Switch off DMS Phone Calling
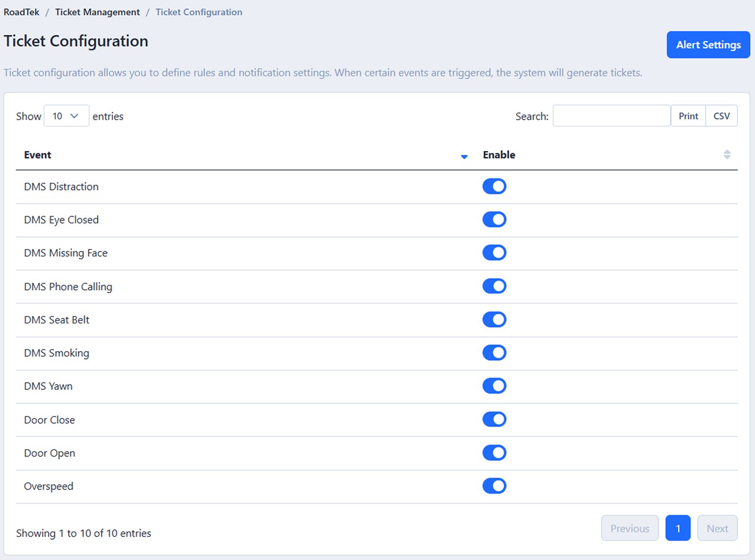This screenshot has height=560, width=755. click(x=494, y=286)
